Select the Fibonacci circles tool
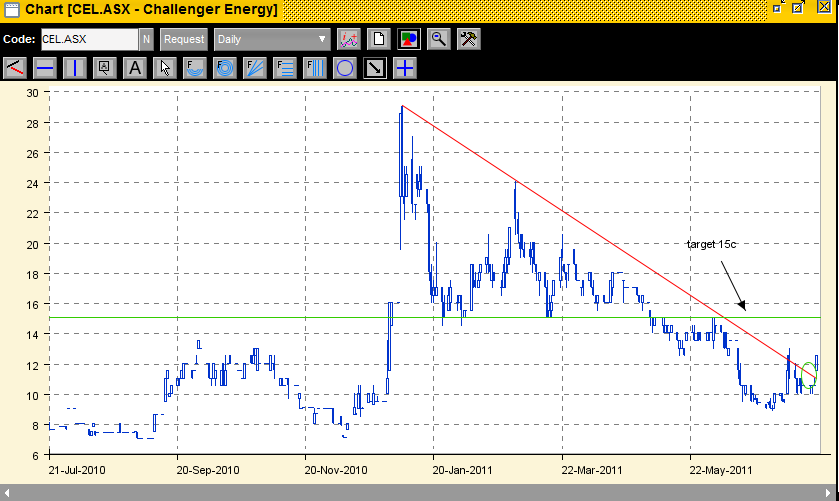Viewport: 839px width, 501px height. tap(225, 68)
